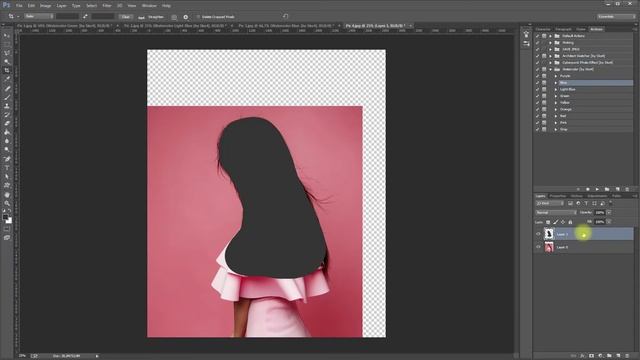The height and width of the screenshot is (360, 640).
Task: Toggle checkmark for Gray action
Action: (538, 129)
